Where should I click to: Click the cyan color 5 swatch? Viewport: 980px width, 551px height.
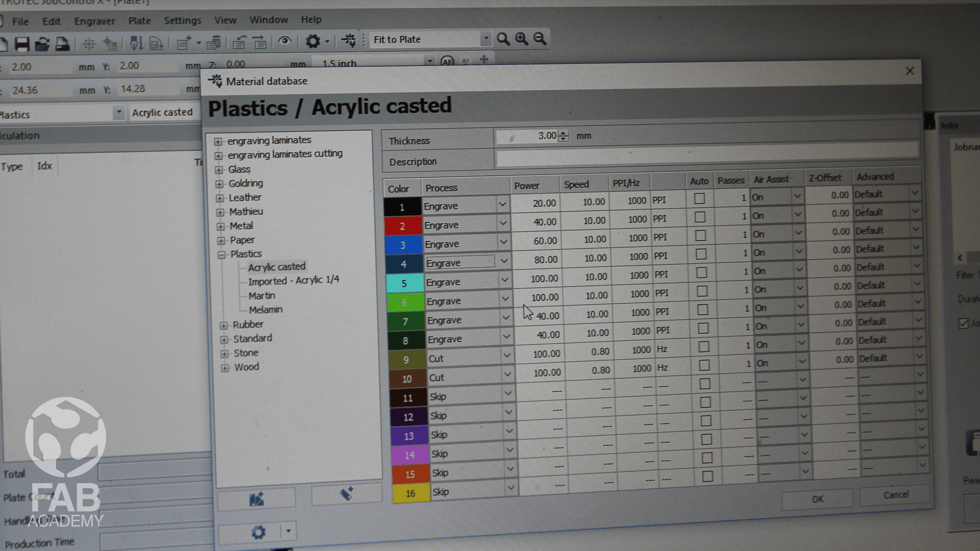pyautogui.click(x=404, y=283)
